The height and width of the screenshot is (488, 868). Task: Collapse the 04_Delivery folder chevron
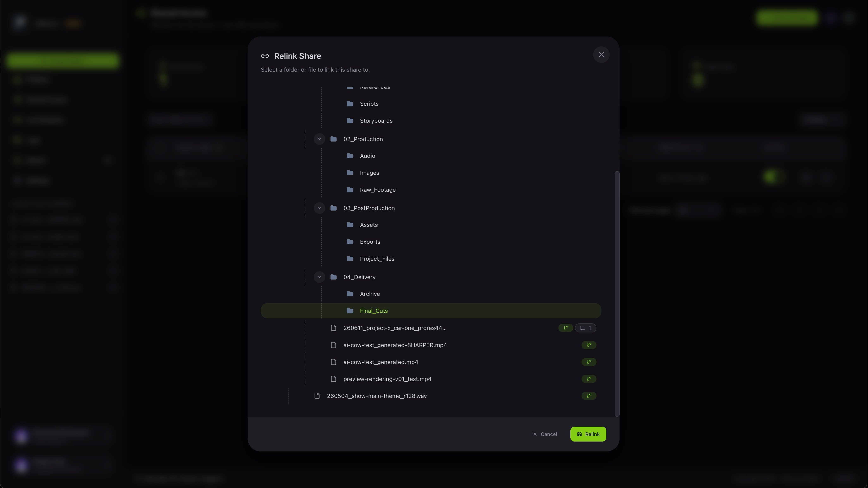[x=320, y=277]
